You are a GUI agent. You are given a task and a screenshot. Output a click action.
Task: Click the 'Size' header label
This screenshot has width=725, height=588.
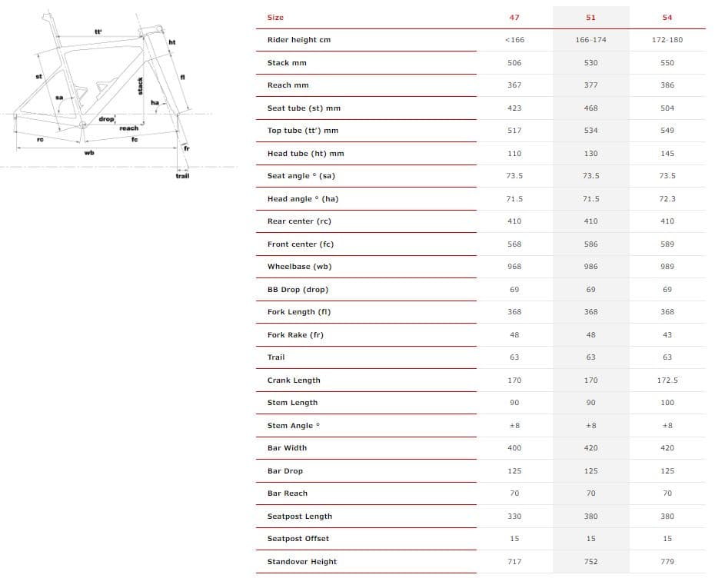tap(275, 17)
